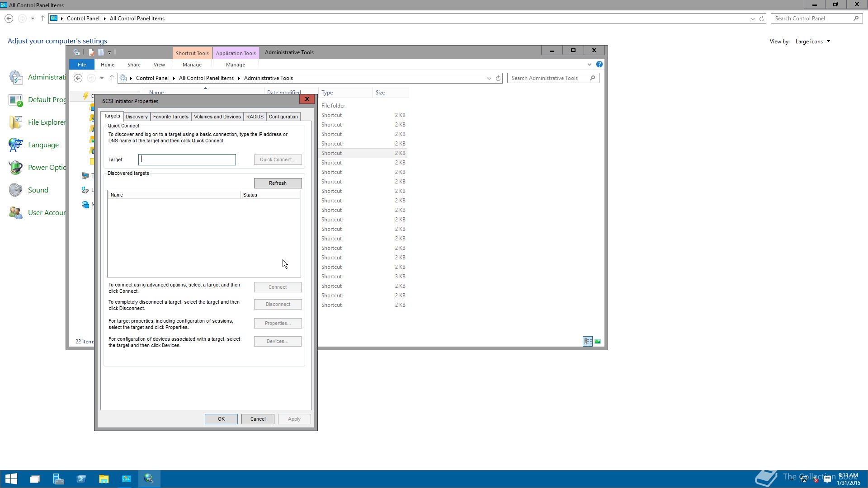Open recent pages dropdown in Control Panel

(x=33, y=19)
